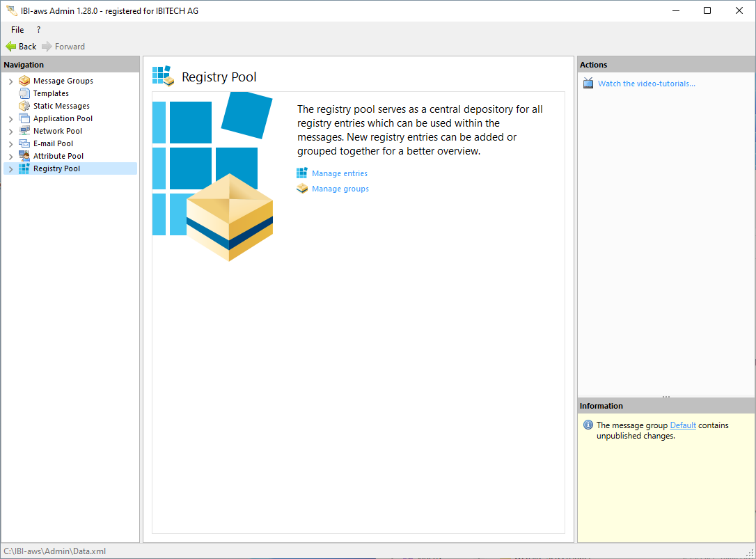Viewport: 756px width, 559px height.
Task: Expand the Network Pool tree node
Action: tap(10, 132)
